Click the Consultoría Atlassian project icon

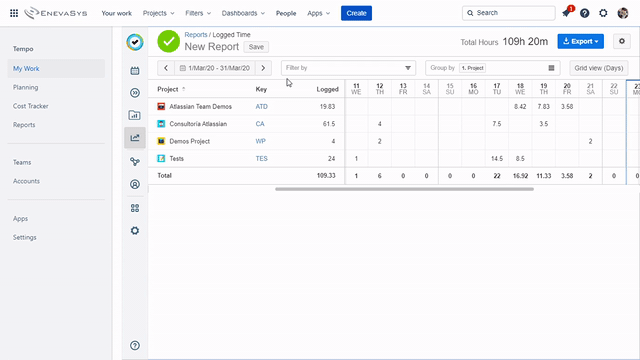point(161,124)
